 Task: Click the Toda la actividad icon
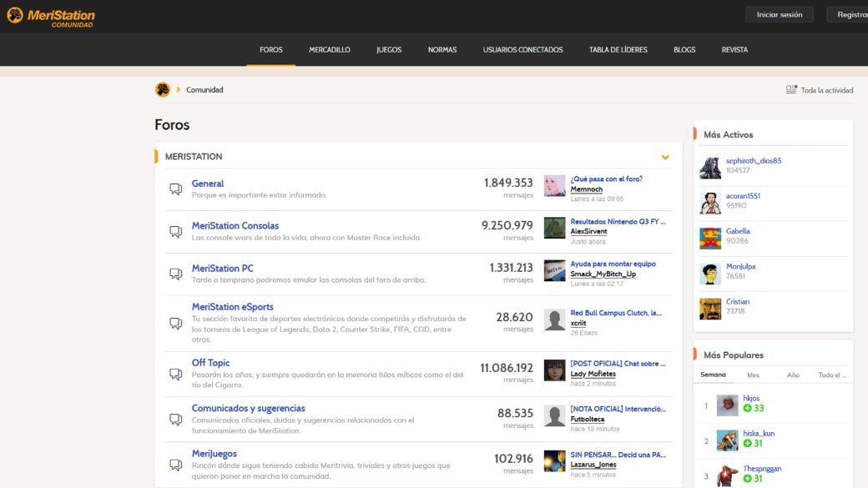(x=791, y=89)
